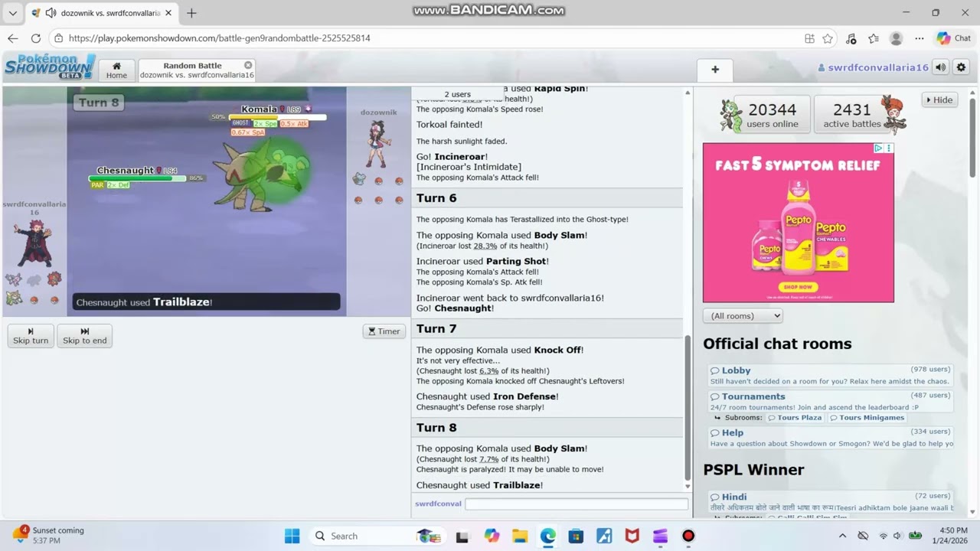Close the Random Battle room tab
The image size is (980, 551).
248,65
